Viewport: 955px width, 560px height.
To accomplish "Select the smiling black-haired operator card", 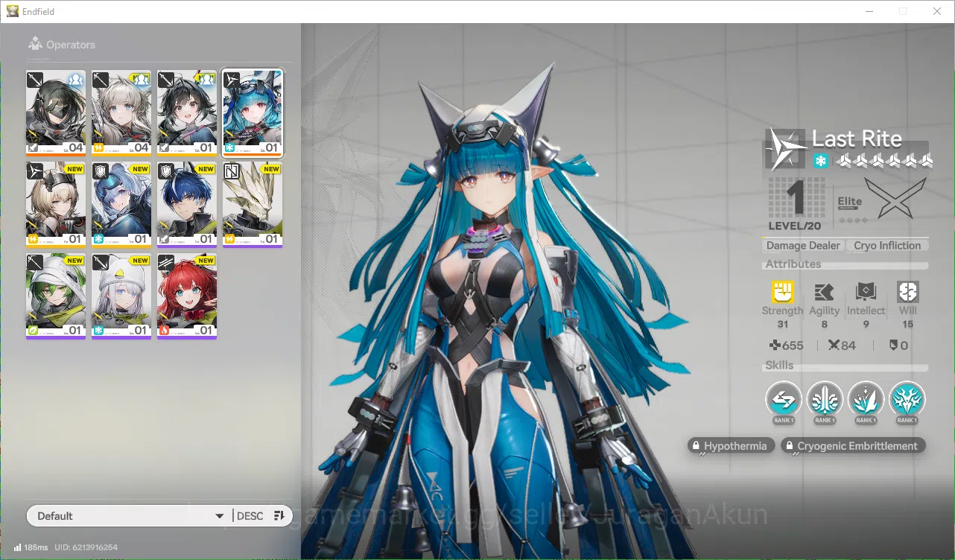I will pyautogui.click(x=187, y=113).
